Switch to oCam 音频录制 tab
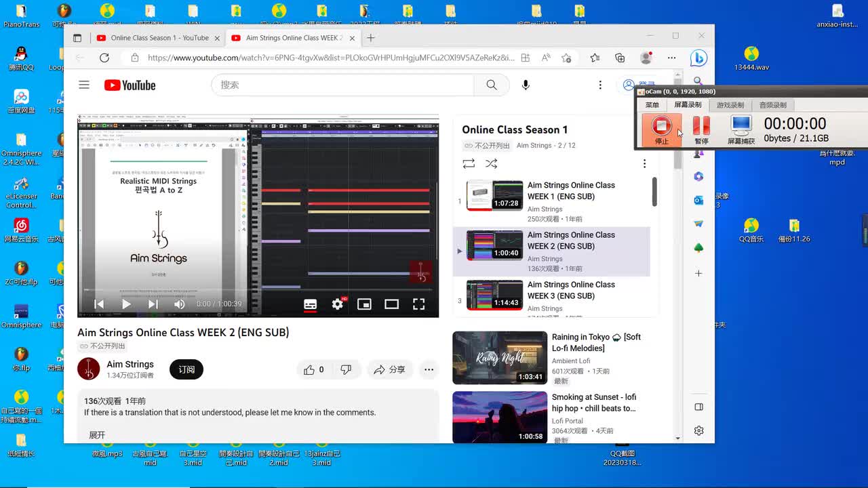 coord(772,105)
